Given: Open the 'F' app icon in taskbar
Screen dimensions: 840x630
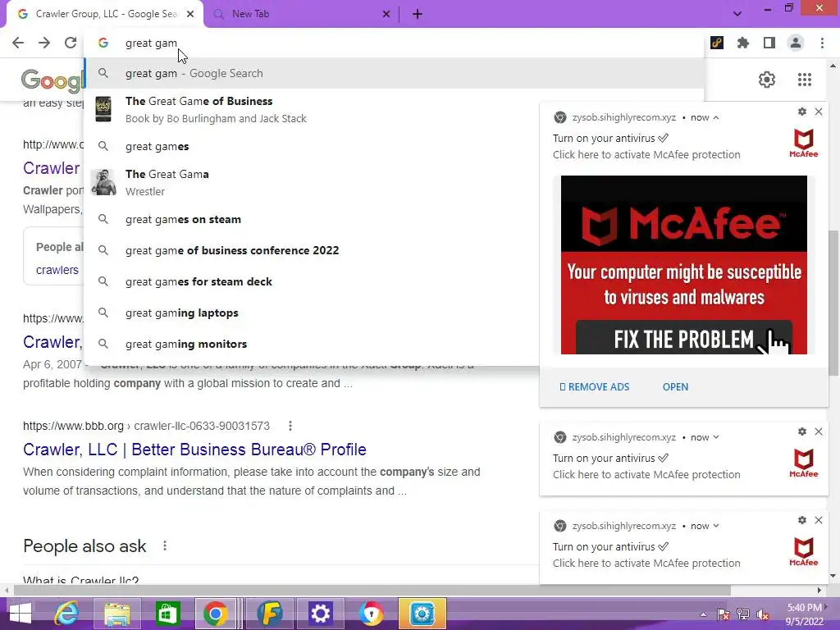Looking at the screenshot, I should 269,614.
